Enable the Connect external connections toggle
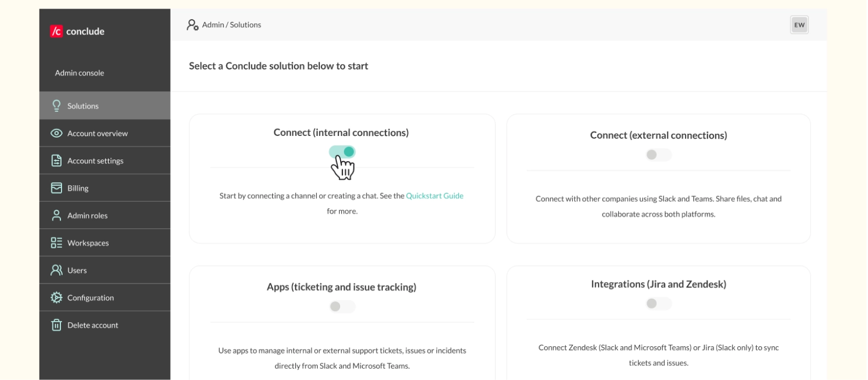 [x=658, y=155]
